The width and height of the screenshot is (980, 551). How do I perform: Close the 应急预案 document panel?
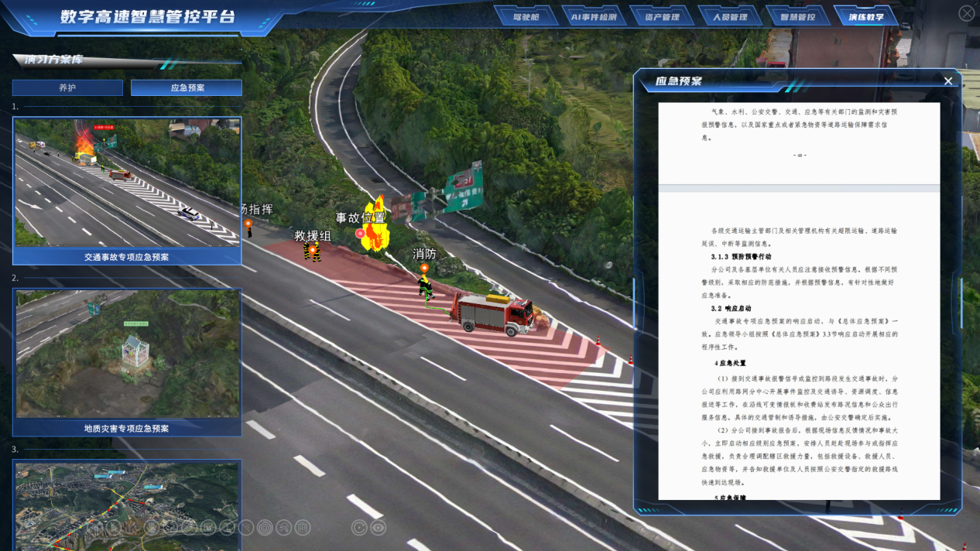click(x=948, y=81)
